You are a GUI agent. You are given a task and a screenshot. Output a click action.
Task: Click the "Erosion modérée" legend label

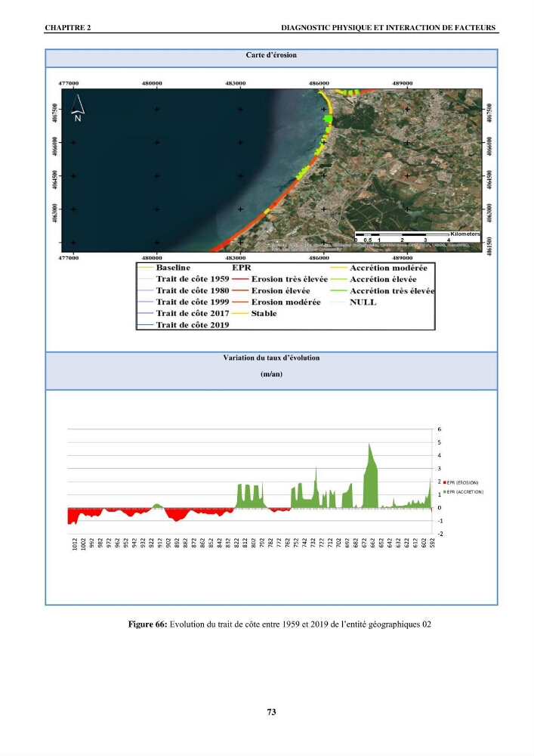coord(286,302)
